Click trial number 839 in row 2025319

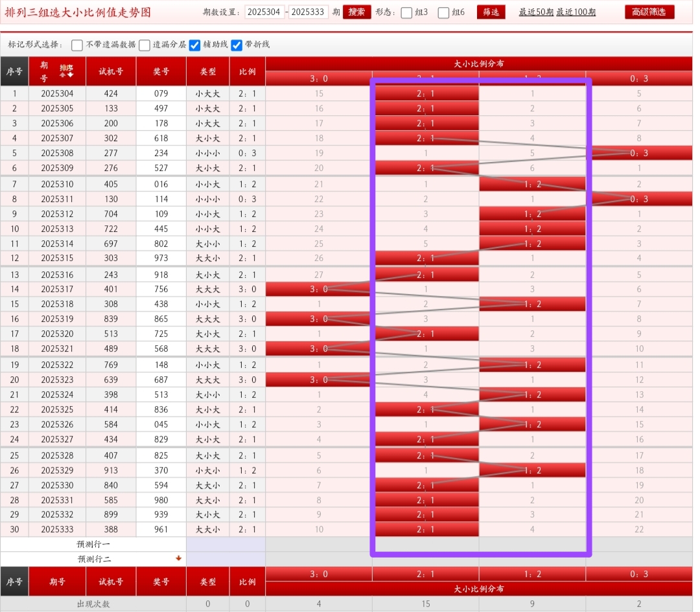point(111,319)
